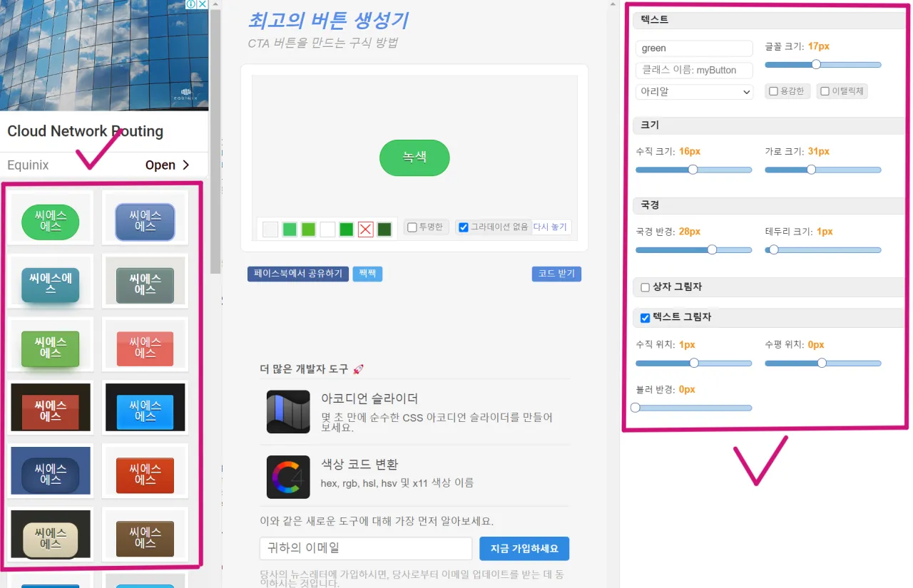Pick the white color swatch
The image size is (913, 588).
327,229
